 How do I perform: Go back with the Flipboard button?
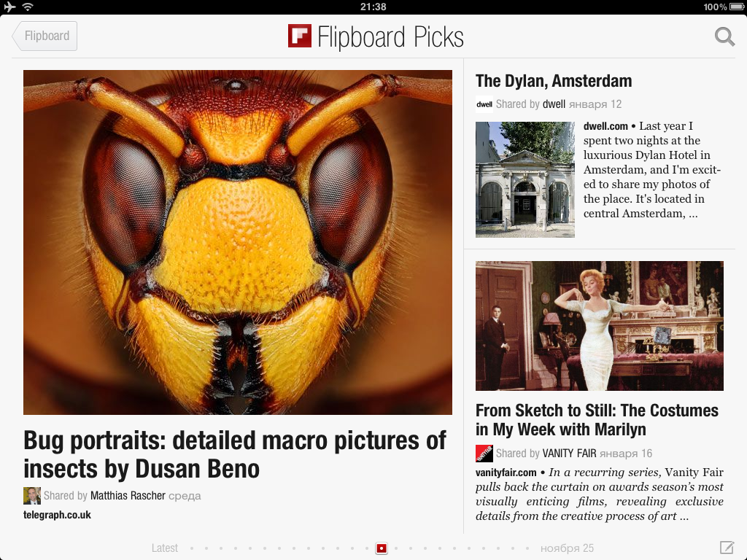coord(44,36)
